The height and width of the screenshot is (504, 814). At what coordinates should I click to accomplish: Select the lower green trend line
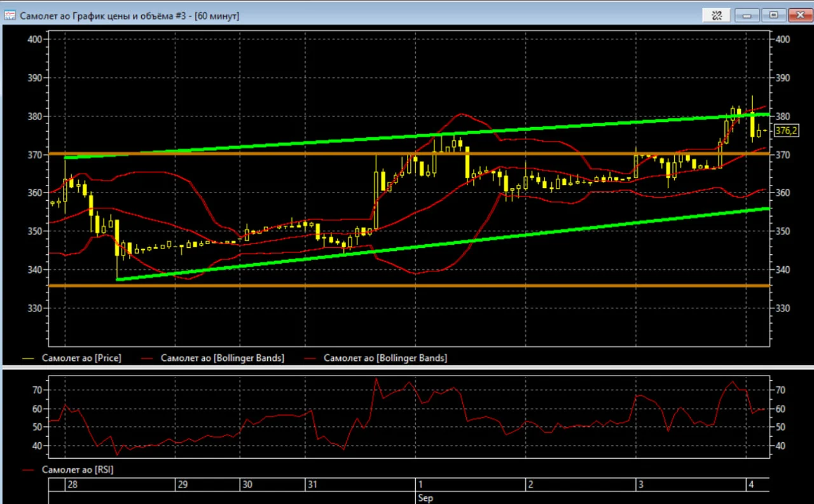point(443,243)
